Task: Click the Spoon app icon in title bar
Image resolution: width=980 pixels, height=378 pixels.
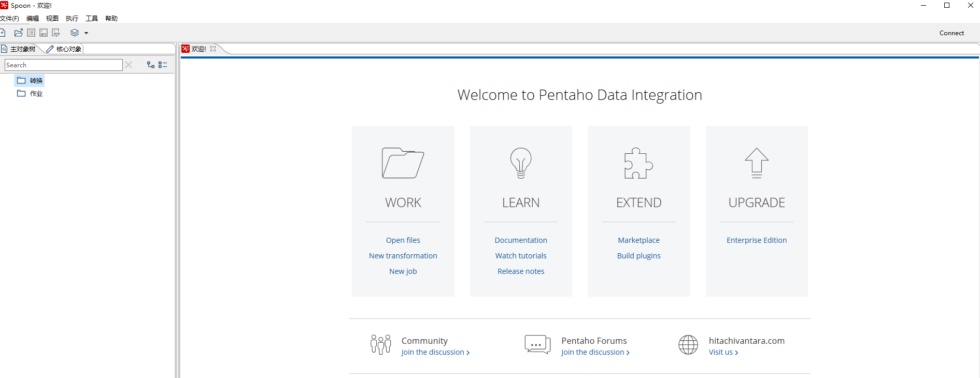Action: pos(4,5)
